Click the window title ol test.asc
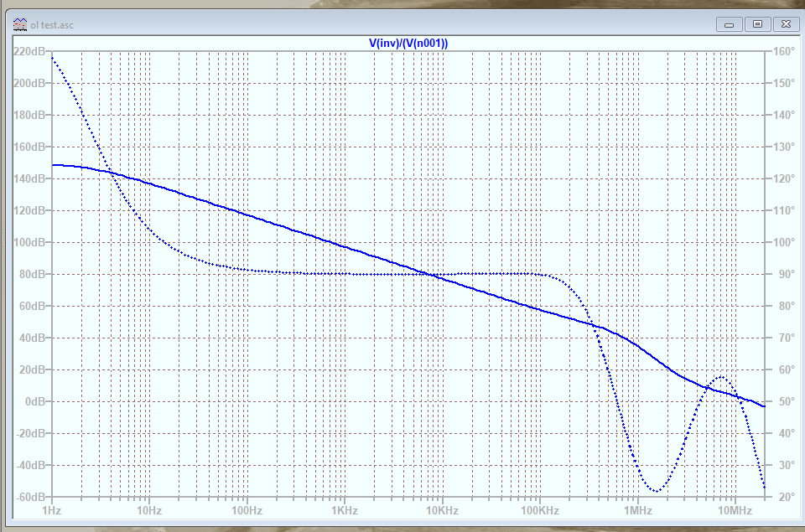The height and width of the screenshot is (532, 805). coord(52,25)
